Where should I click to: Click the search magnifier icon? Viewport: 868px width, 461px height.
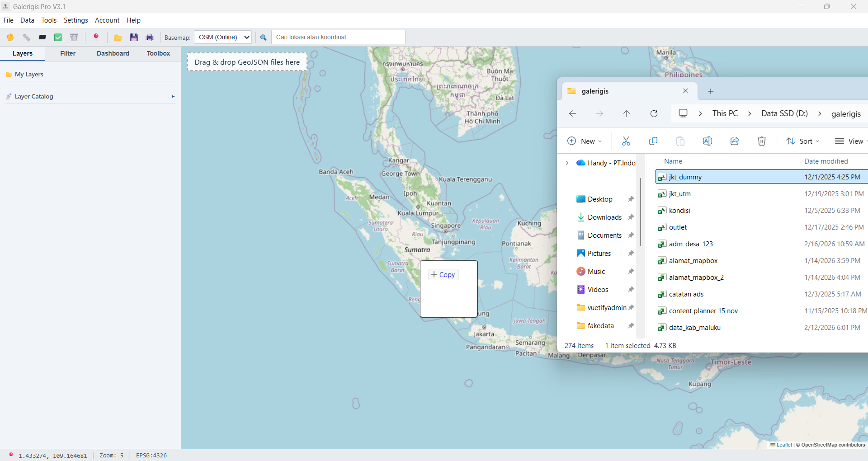[x=264, y=37]
